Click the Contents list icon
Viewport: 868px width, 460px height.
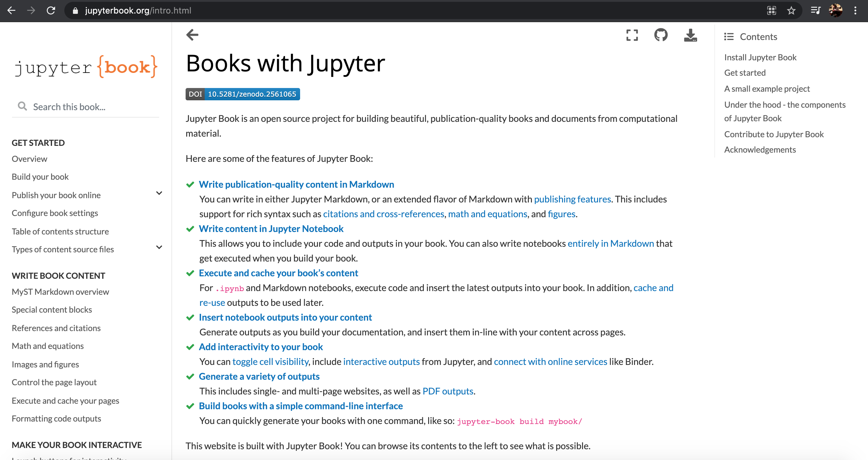pos(729,36)
